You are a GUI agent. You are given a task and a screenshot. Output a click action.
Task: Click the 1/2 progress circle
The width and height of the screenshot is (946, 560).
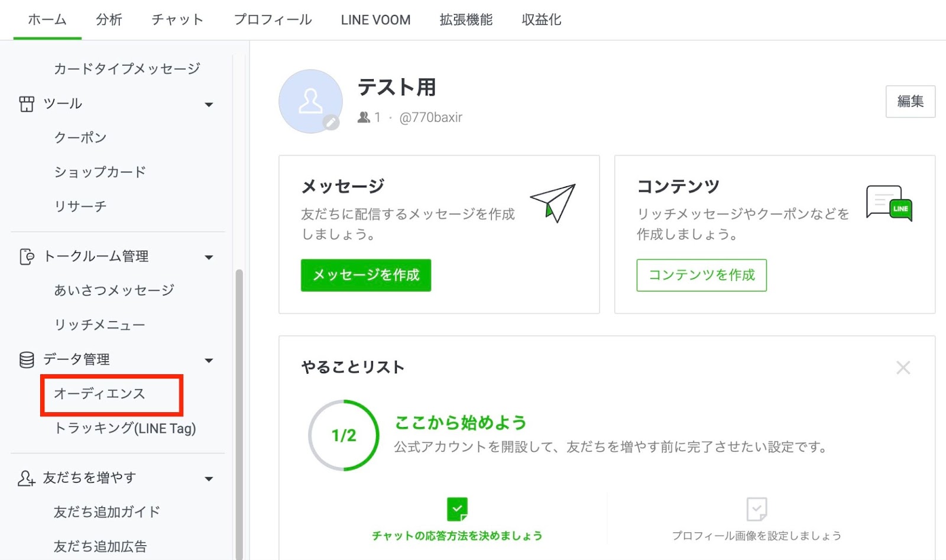click(344, 436)
